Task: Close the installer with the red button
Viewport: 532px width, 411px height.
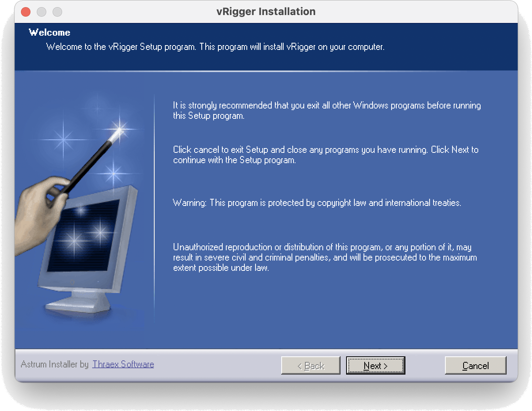Action: (25, 11)
